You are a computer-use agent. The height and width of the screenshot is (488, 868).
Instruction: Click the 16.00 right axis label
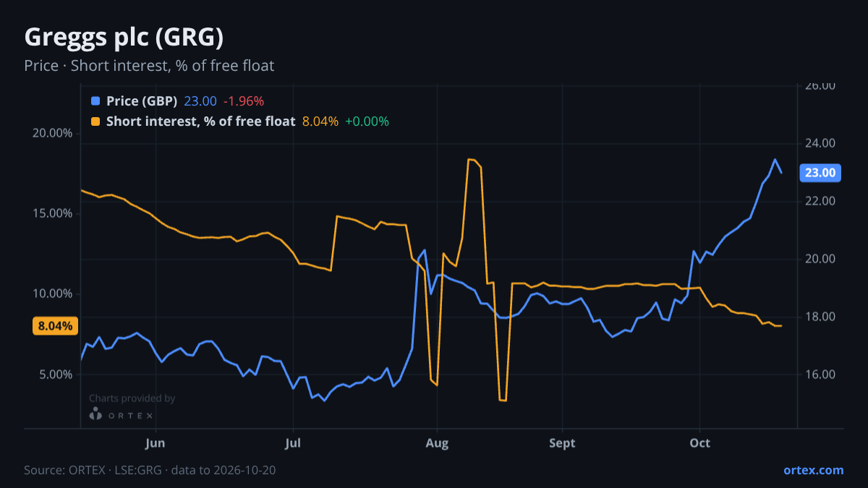(x=821, y=374)
